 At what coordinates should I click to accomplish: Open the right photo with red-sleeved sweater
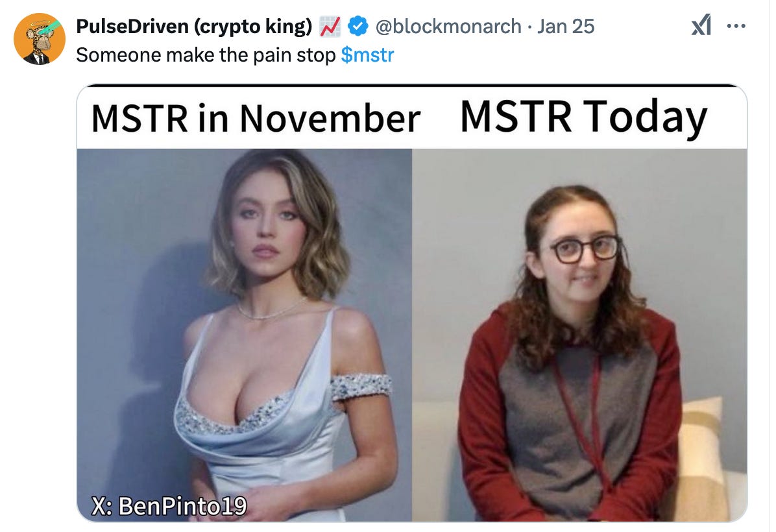(x=579, y=335)
